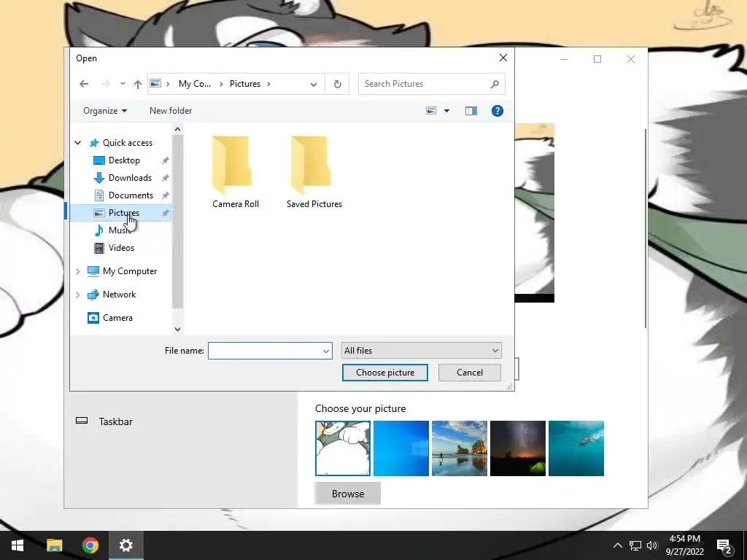This screenshot has width=747, height=560.
Task: Open the volume tray icon
Action: (652, 545)
